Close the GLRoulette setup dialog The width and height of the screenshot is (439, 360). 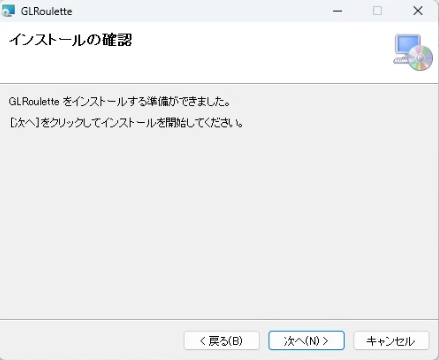(418, 11)
